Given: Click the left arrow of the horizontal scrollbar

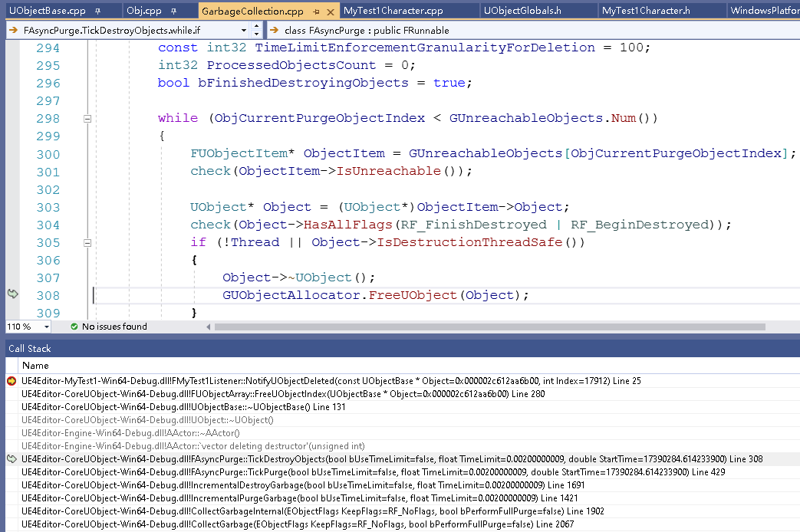Looking at the screenshot, I should pyautogui.click(x=208, y=327).
